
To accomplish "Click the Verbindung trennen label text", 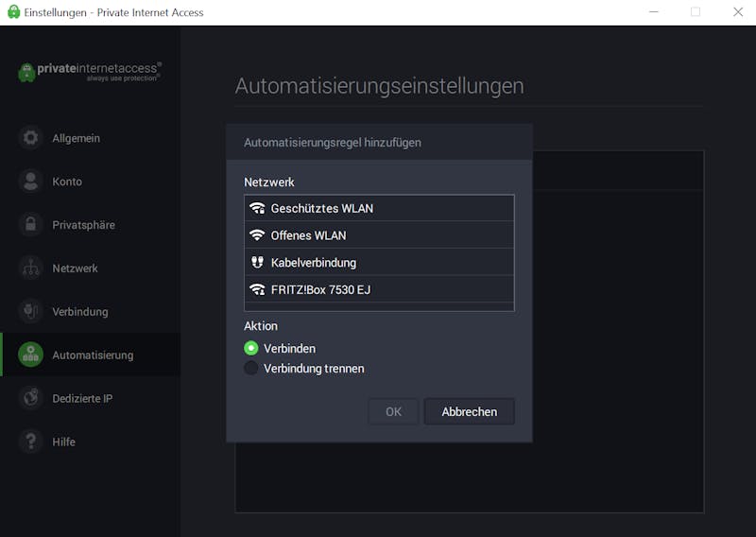I will coord(314,369).
